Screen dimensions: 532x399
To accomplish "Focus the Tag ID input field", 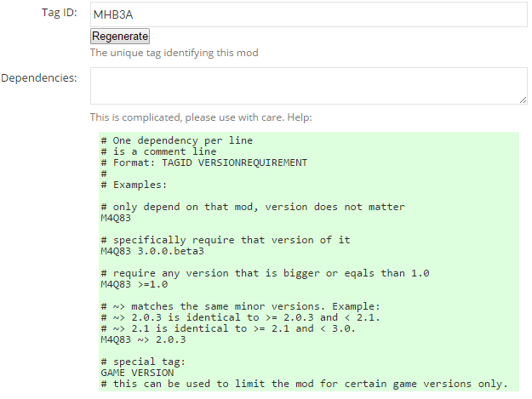I will click(x=308, y=14).
